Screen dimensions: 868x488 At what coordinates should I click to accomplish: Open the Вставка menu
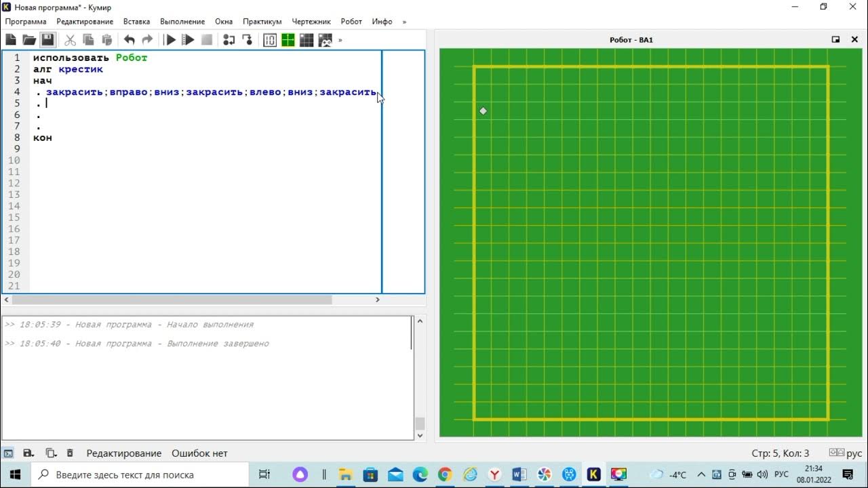pos(136,22)
